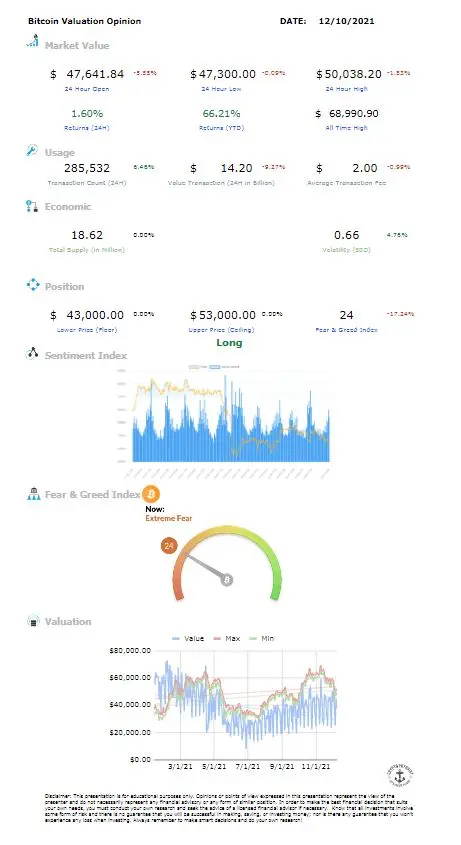Click the Sentiment Index bar chart
This screenshot has width=461, height=845.
coord(231,418)
